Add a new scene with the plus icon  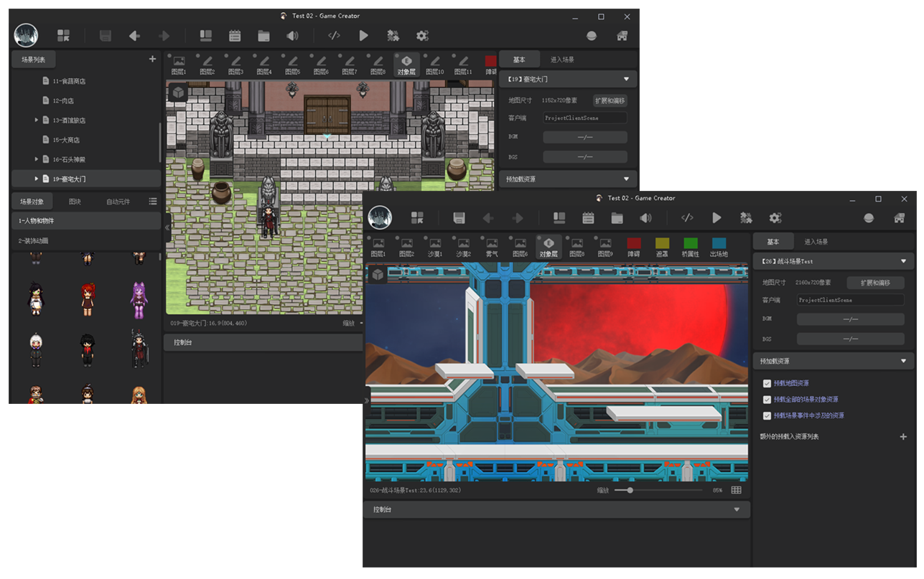point(152,60)
